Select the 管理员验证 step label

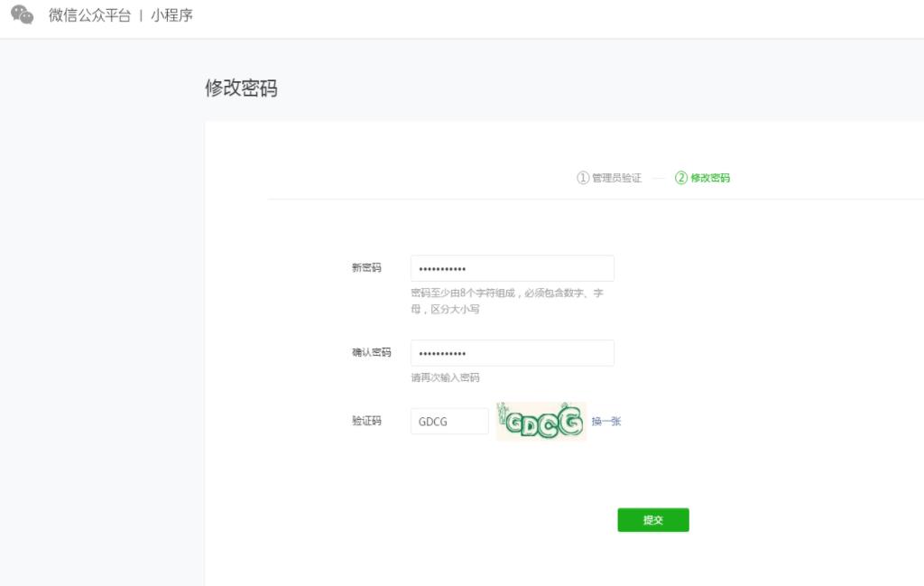pos(616,178)
